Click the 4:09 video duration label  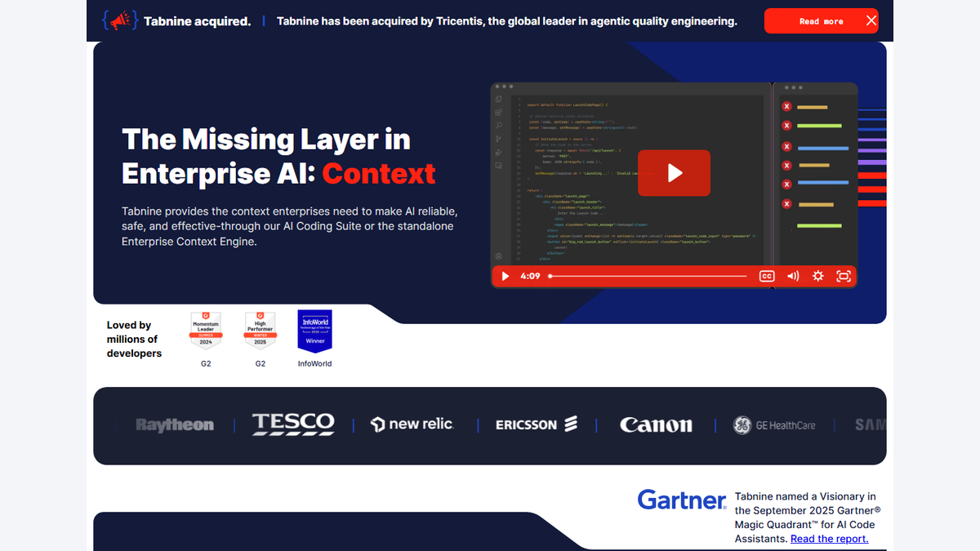[530, 277]
